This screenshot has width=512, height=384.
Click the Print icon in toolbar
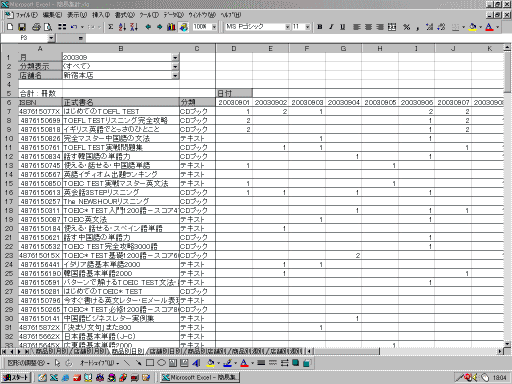[x=36, y=27]
